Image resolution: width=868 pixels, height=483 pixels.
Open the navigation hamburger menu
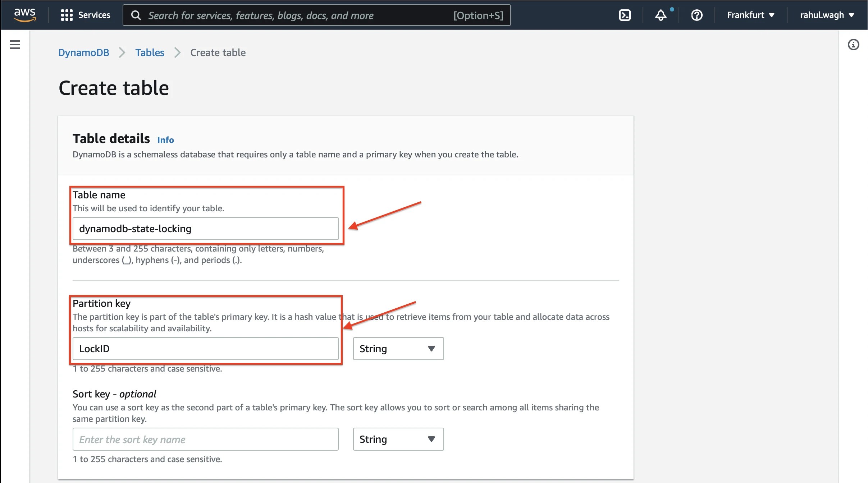point(15,44)
